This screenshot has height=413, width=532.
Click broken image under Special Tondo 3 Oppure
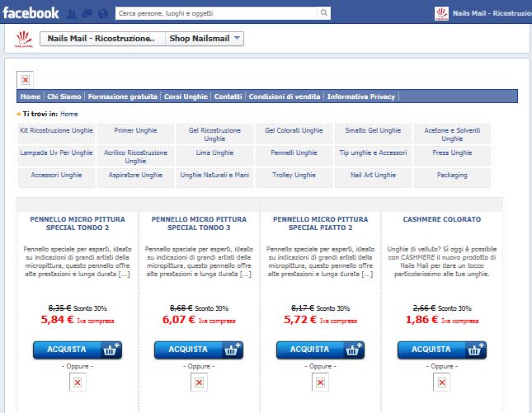click(x=199, y=382)
